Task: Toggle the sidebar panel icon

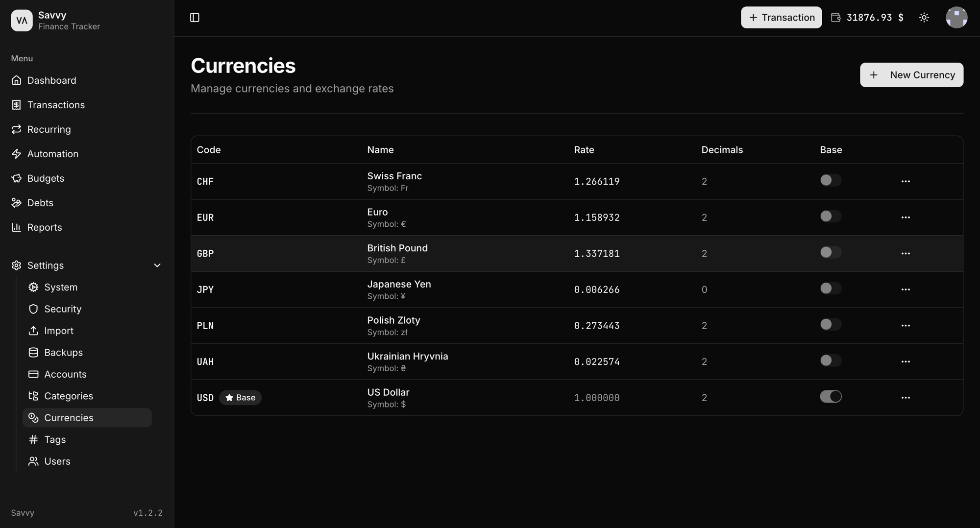Action: pyautogui.click(x=195, y=18)
